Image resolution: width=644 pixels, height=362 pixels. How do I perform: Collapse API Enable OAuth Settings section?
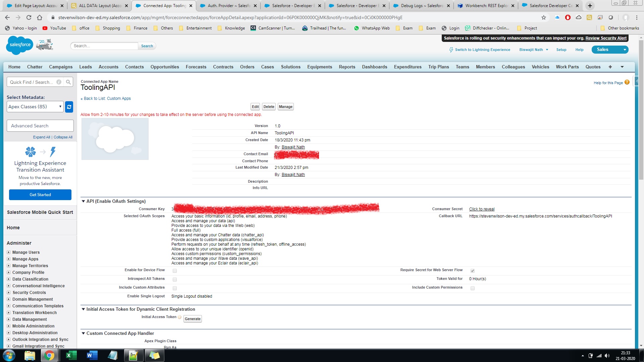click(84, 201)
